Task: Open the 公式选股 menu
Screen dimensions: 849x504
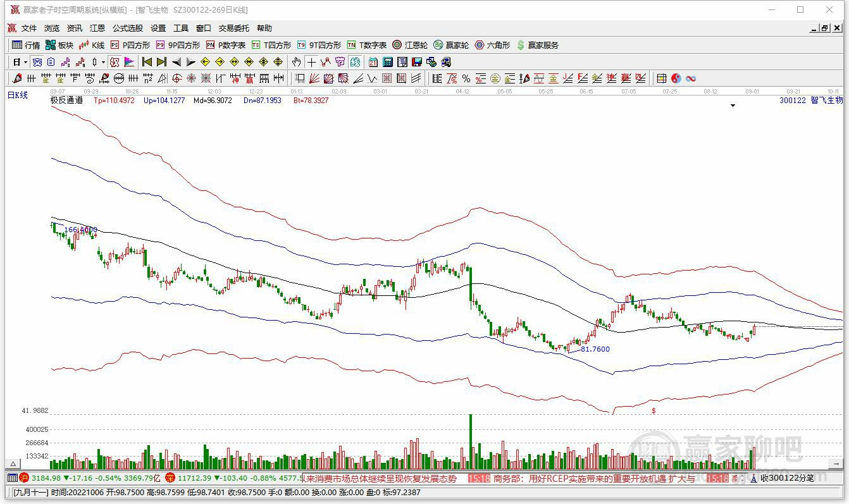Action: 128,28
